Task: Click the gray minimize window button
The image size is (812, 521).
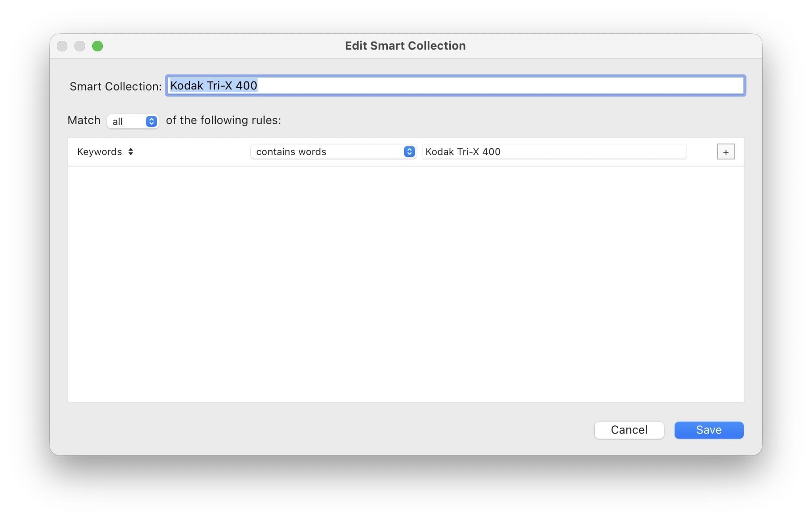Action: [x=80, y=46]
